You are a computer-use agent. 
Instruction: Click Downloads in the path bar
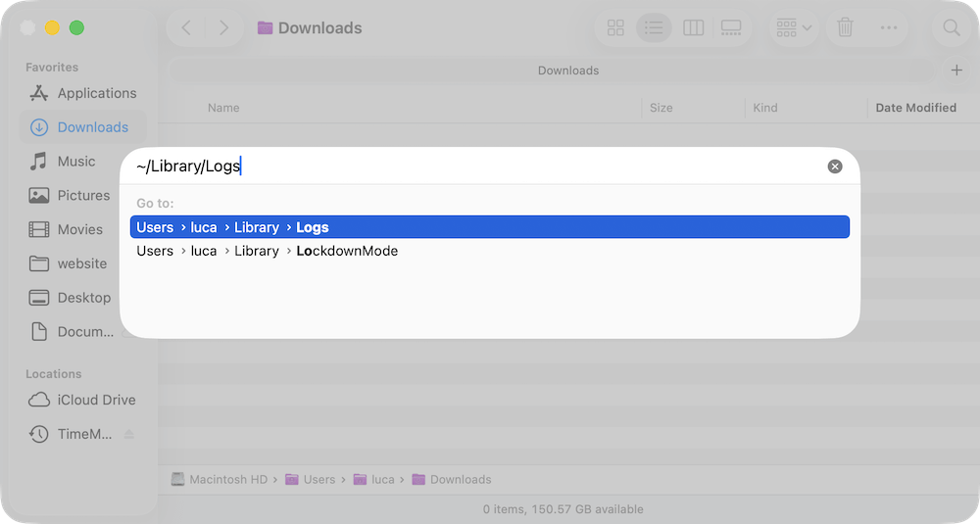coord(452,479)
